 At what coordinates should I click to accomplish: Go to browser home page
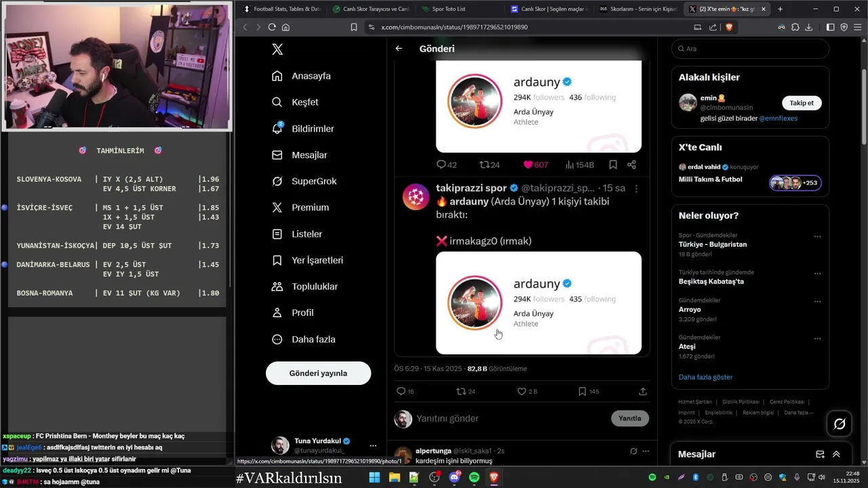click(x=285, y=27)
